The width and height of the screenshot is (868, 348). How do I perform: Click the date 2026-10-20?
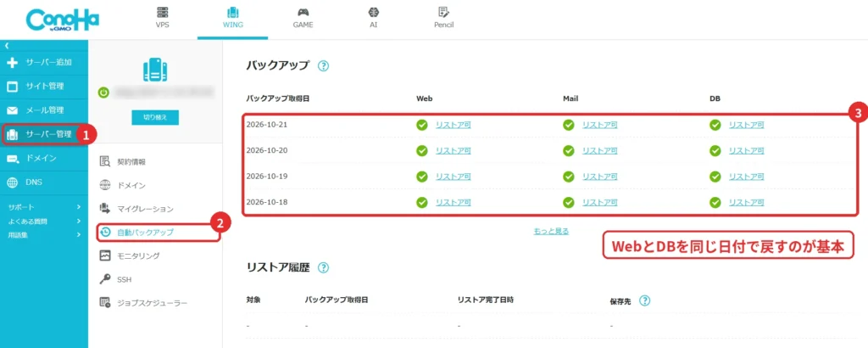267,150
